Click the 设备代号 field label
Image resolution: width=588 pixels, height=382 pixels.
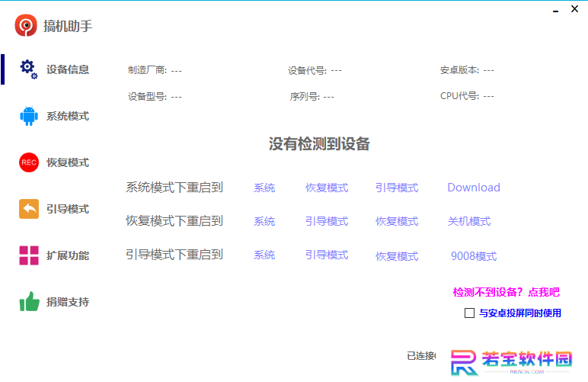308,70
